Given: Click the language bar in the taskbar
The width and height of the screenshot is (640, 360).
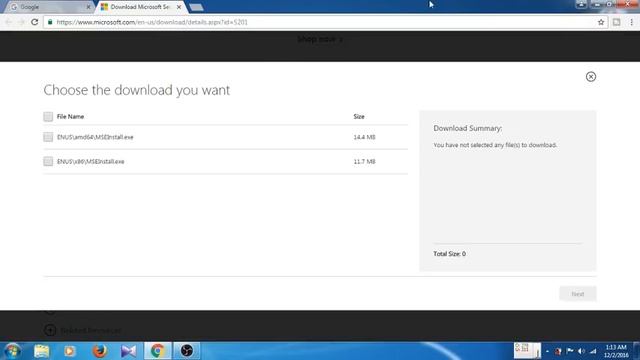Looking at the screenshot, I should click(x=527, y=351).
